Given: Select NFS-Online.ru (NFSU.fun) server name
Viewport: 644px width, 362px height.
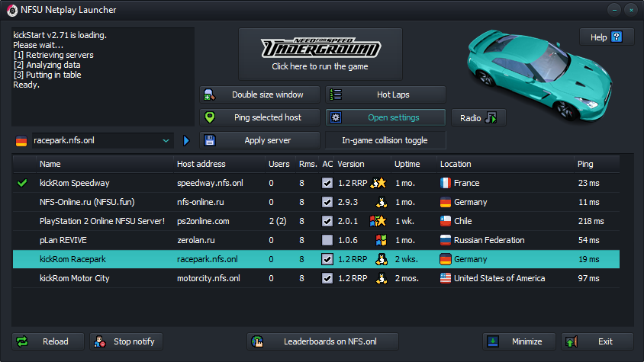Looking at the screenshot, I should point(87,202).
